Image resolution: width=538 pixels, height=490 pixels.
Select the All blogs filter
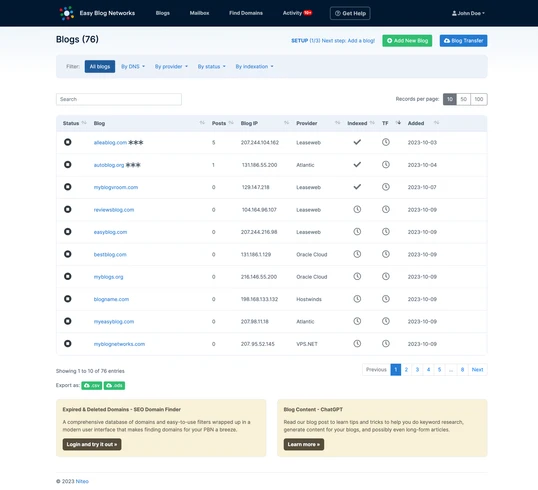pyautogui.click(x=100, y=67)
